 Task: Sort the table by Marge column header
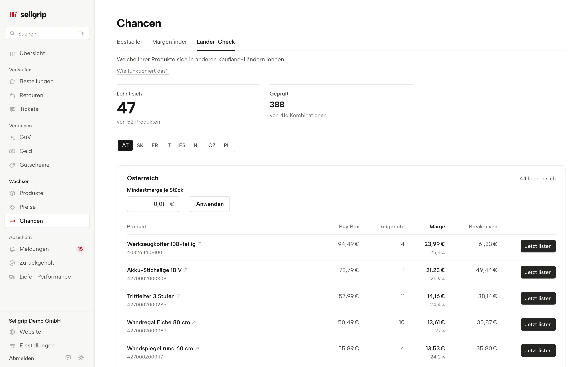(x=437, y=227)
